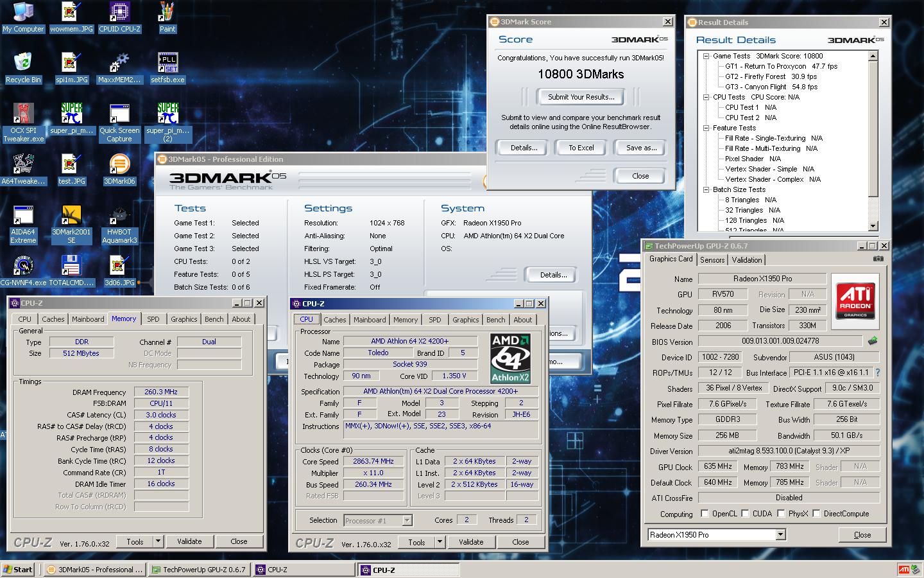Open the Recycle Bin
This screenshot has height=578, width=924.
(23, 68)
